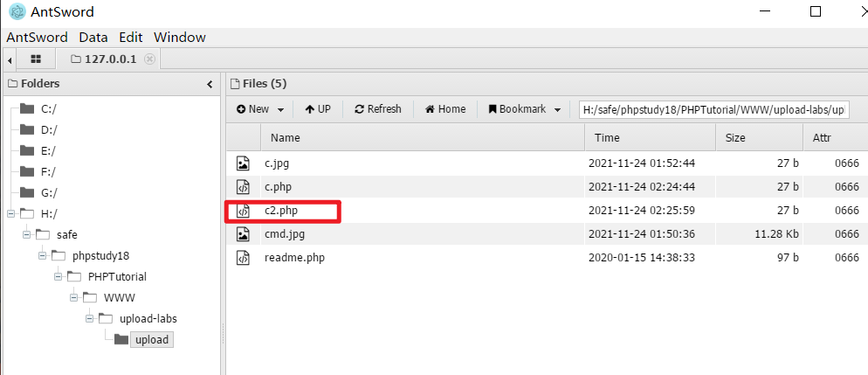Select the file c2.php
Viewport: 868px width, 375px height.
(281, 211)
